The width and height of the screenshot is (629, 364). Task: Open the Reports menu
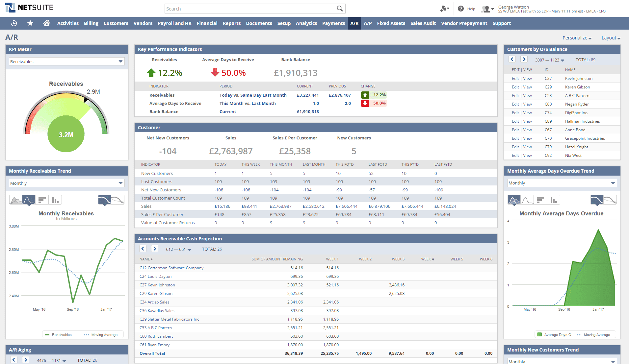click(x=232, y=23)
